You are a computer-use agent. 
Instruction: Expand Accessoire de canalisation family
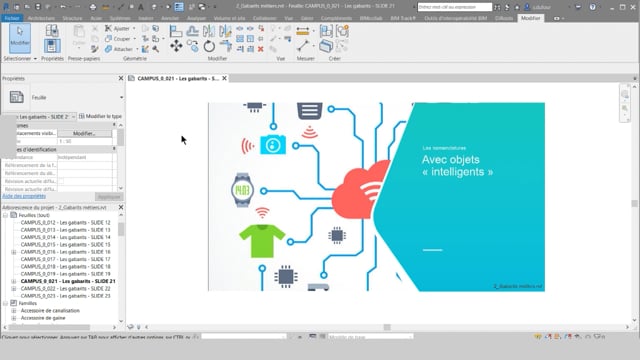[x=14, y=311]
